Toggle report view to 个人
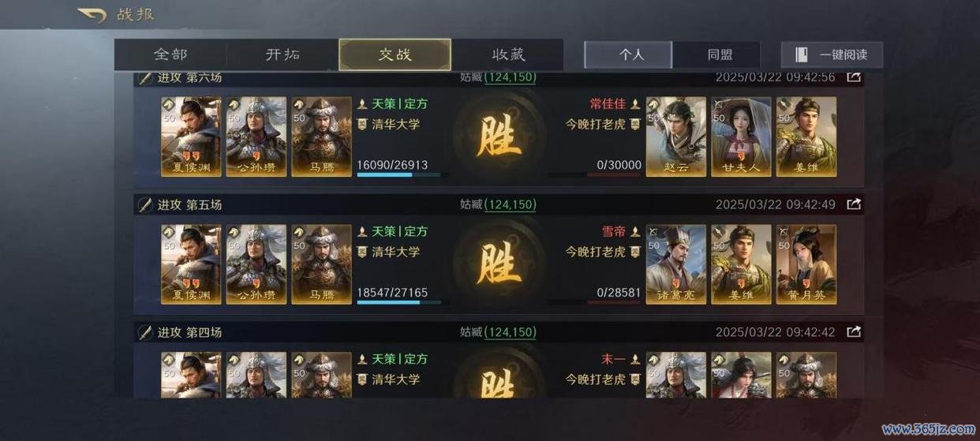This screenshot has height=441, width=980. [628, 54]
